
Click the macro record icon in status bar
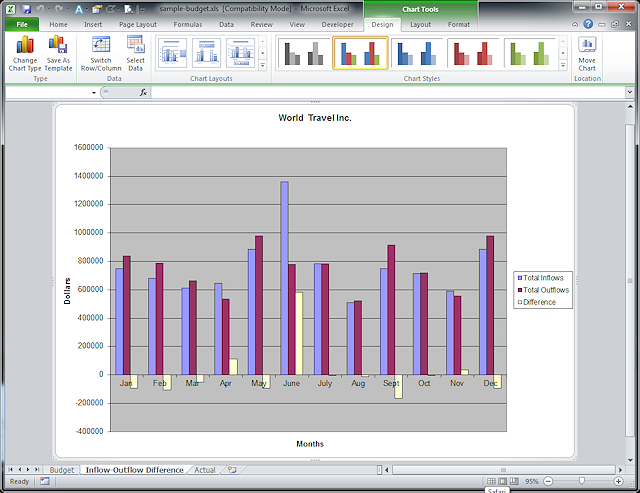click(x=44, y=482)
